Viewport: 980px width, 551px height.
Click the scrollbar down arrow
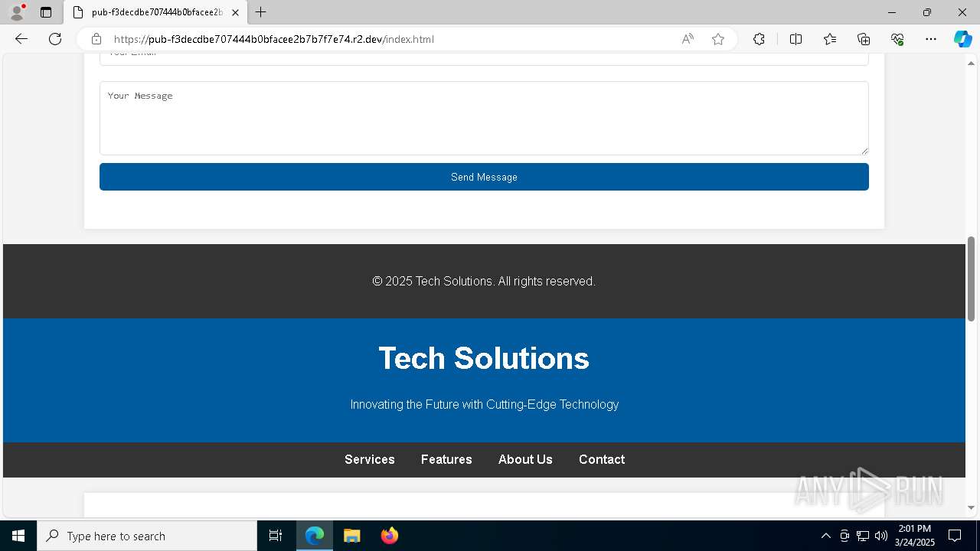click(971, 507)
